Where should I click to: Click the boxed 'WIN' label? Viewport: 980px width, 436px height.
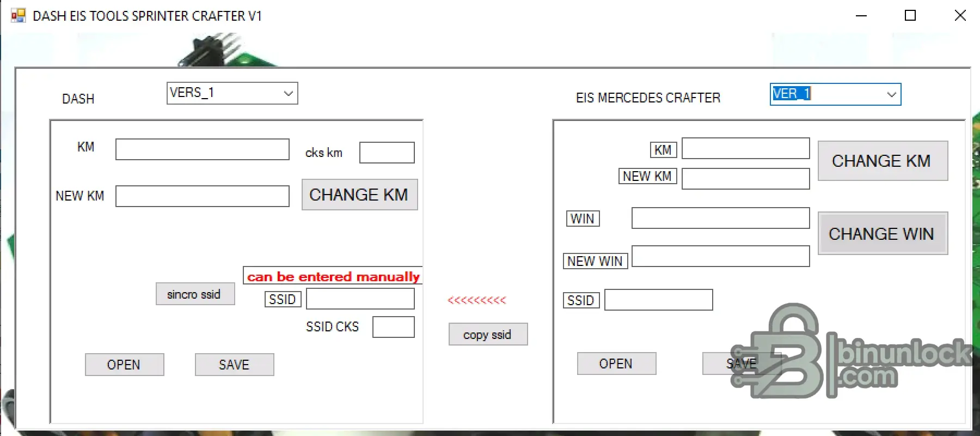583,219
